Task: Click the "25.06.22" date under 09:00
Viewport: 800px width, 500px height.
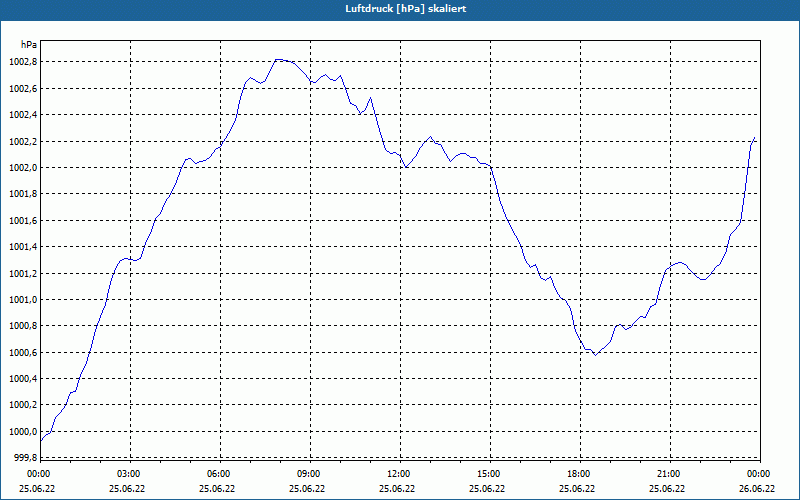Action: 307,489
